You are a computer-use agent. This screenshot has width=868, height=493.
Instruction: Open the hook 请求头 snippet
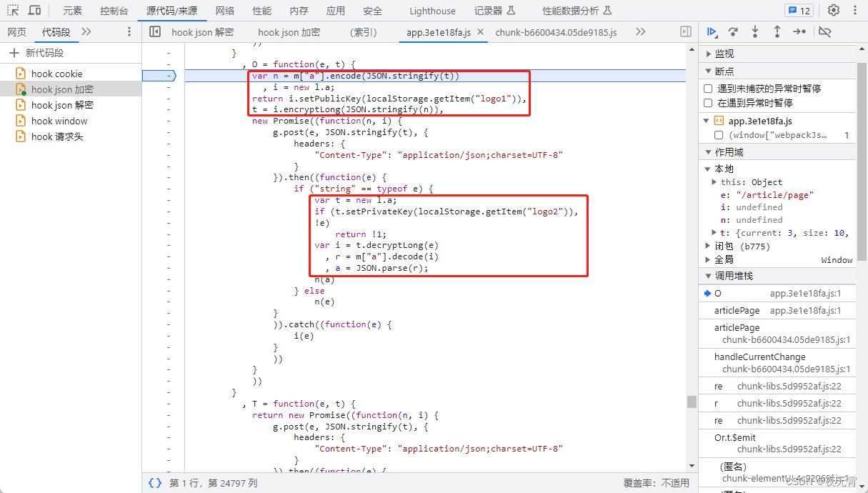[x=71, y=136]
